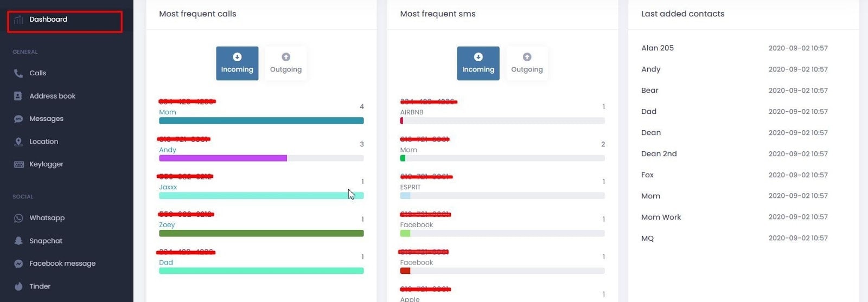
Task: Open Whatsapp under Social
Action: click(x=47, y=218)
